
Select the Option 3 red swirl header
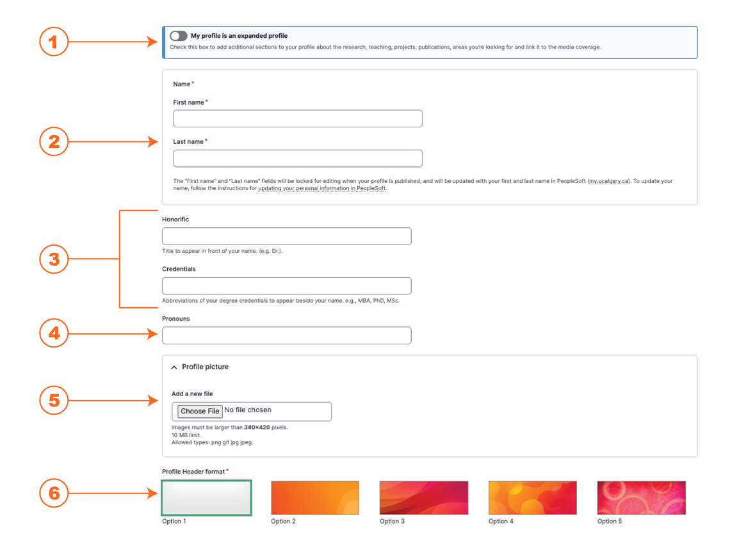point(424,497)
